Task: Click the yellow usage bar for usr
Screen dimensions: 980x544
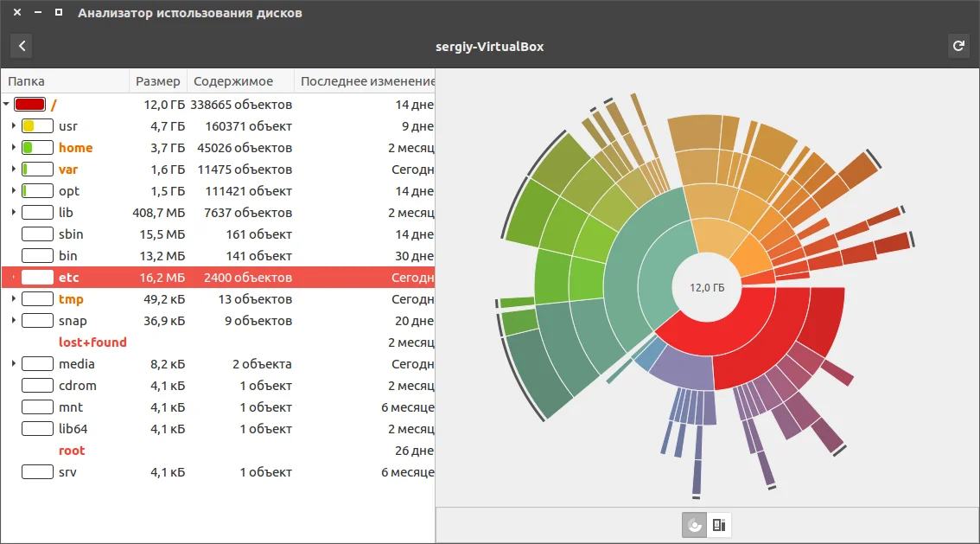Action: click(x=37, y=126)
